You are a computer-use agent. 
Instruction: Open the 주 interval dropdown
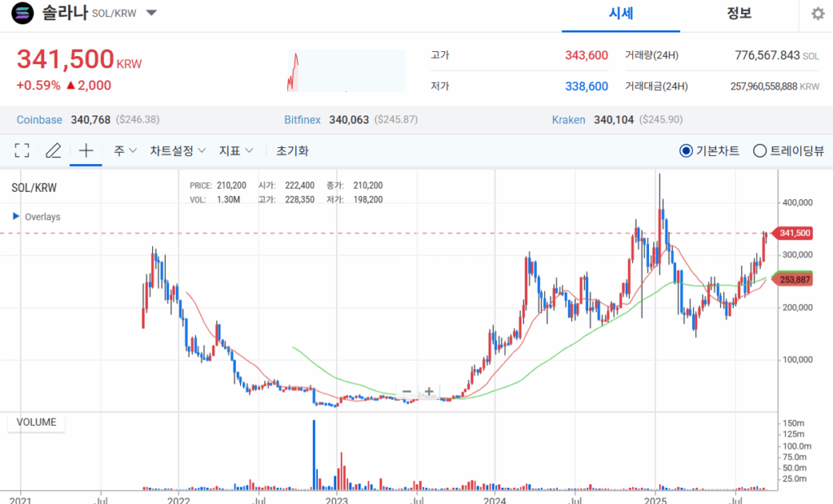[124, 151]
